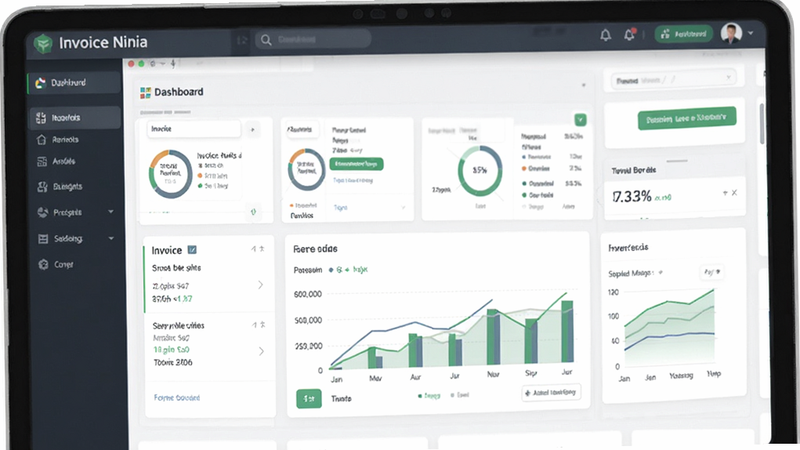800x450 pixels.
Task: Click the vertical scrollbar at right edge
Action: click(762, 123)
